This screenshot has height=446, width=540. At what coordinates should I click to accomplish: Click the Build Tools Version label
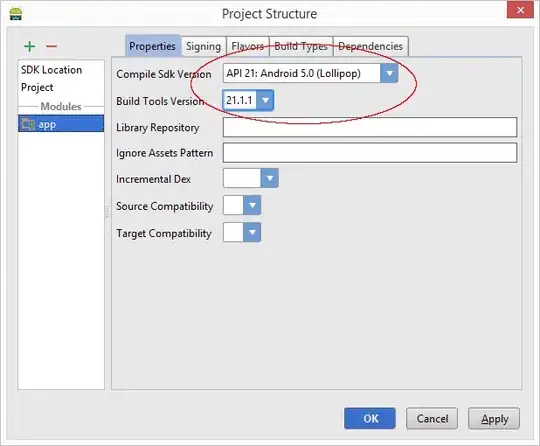point(160,101)
